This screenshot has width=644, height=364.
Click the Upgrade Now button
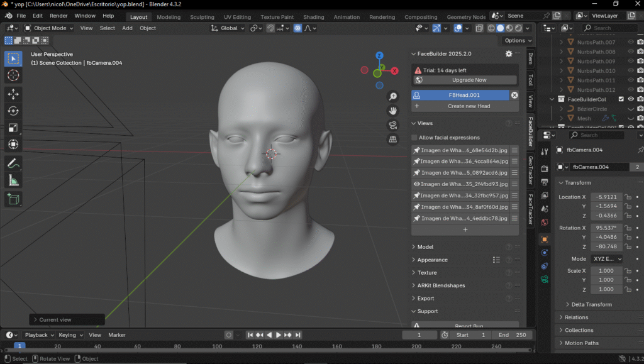click(469, 80)
